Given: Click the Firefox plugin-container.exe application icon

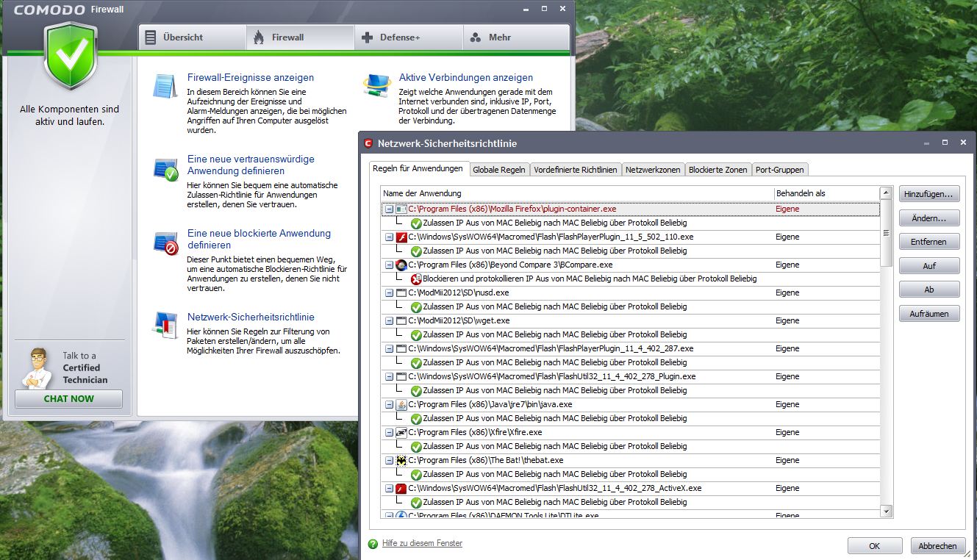Looking at the screenshot, I should click(x=401, y=209).
